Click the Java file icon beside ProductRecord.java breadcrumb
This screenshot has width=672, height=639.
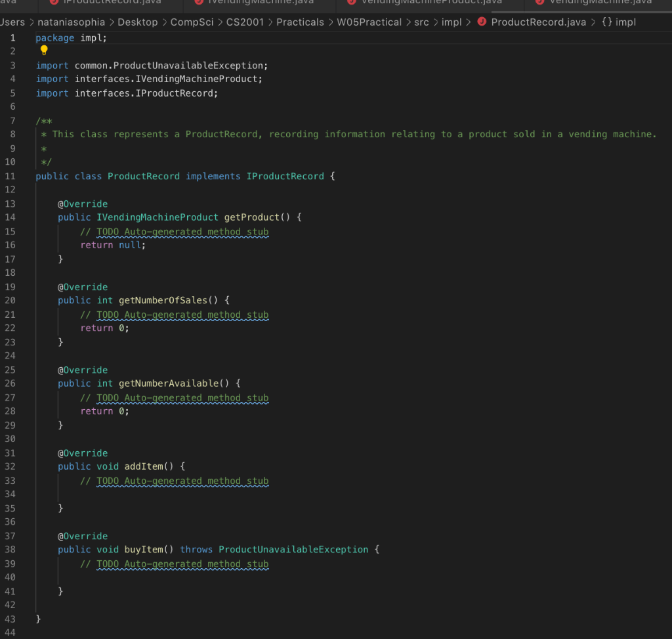(482, 22)
